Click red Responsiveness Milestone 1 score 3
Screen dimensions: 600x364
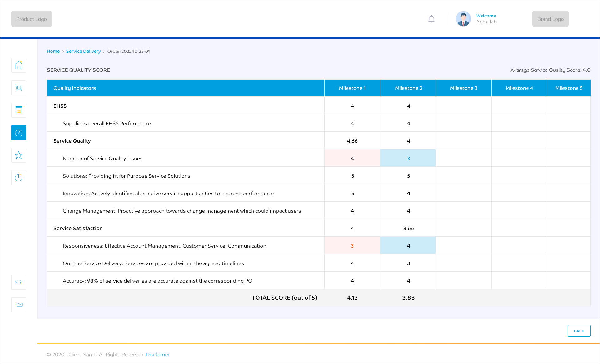[x=352, y=246]
